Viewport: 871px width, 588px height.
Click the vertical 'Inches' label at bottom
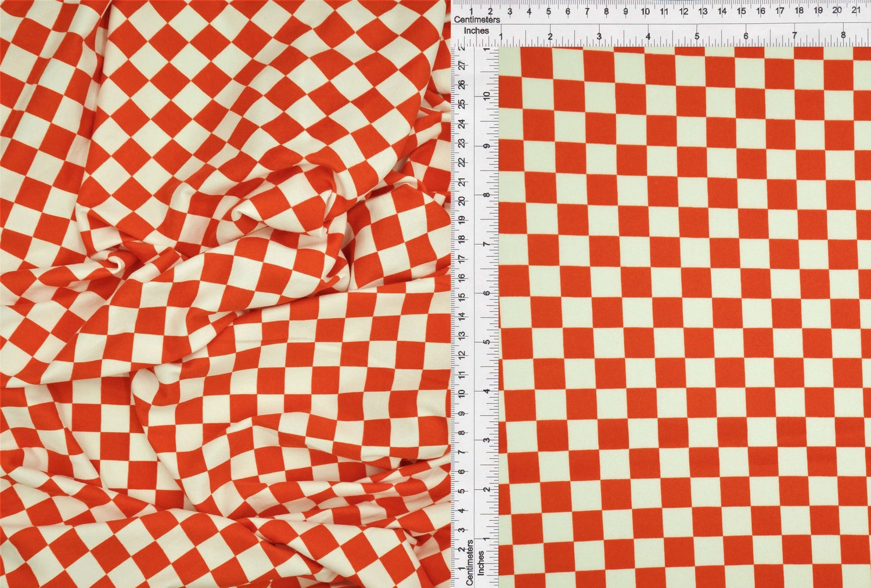481,563
